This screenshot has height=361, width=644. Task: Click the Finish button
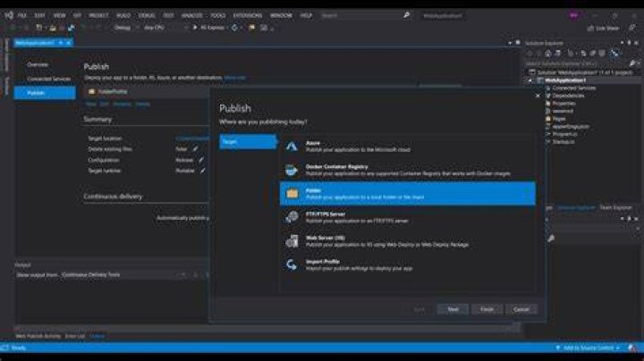tap(487, 309)
